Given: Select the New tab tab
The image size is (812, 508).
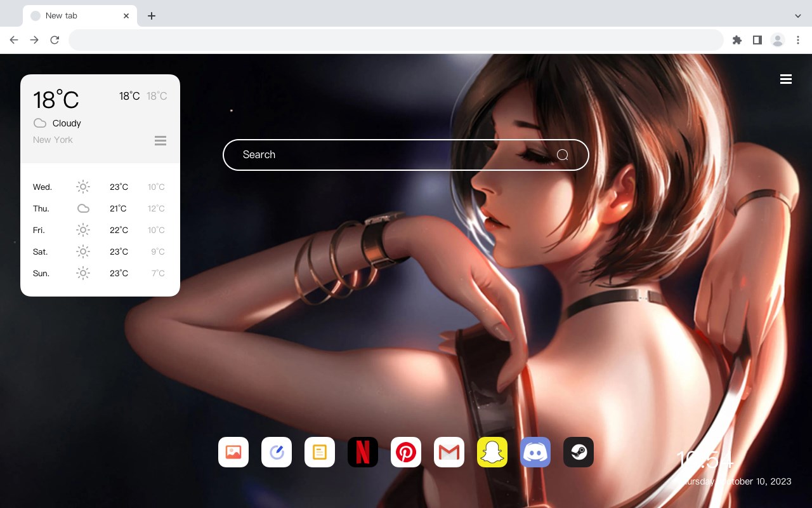Looking at the screenshot, I should tap(80, 16).
